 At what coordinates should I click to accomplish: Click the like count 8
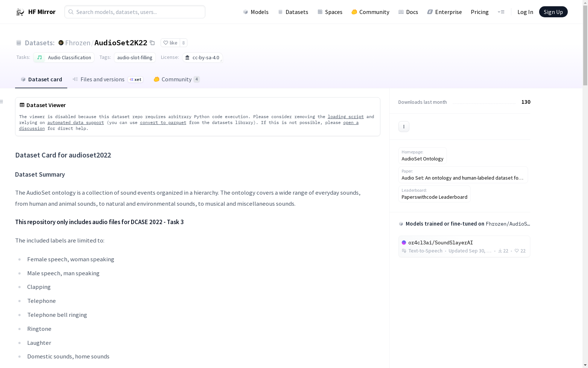click(x=183, y=43)
